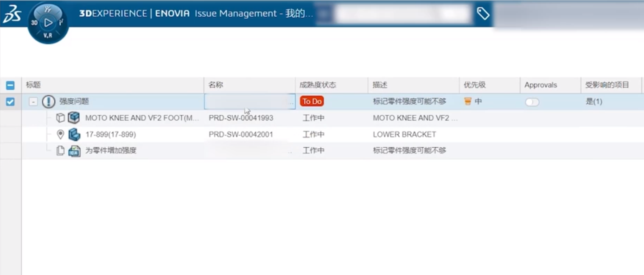
Task: Sort by the 成熟度状态 column header
Action: click(x=318, y=85)
